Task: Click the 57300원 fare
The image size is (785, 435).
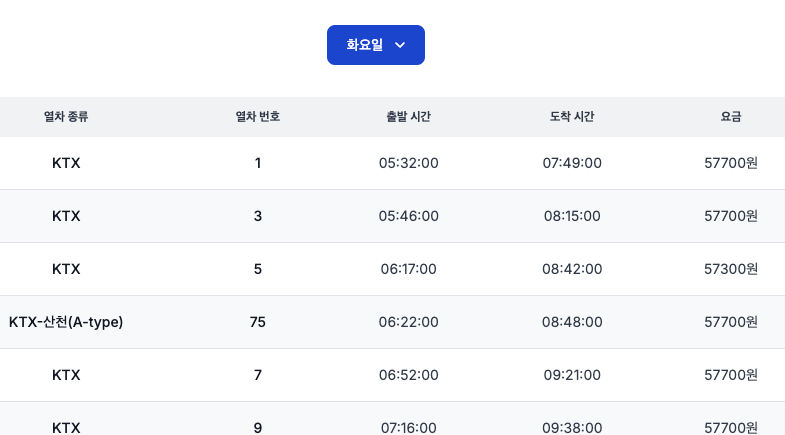Action: (x=731, y=269)
